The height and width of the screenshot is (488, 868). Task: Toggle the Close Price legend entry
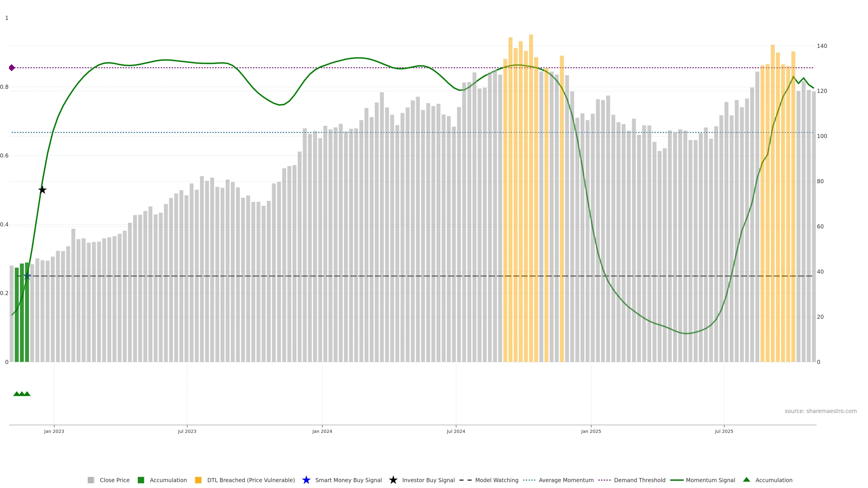point(115,480)
